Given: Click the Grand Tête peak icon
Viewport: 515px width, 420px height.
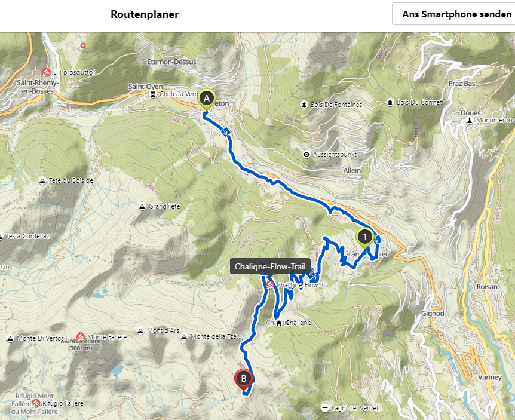Looking at the screenshot, I should (x=142, y=207).
